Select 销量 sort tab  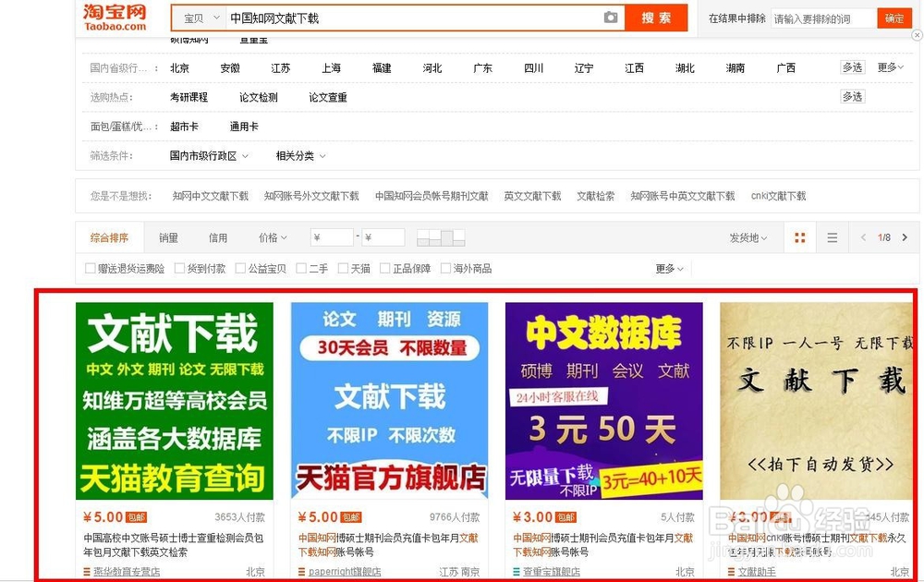click(168, 237)
